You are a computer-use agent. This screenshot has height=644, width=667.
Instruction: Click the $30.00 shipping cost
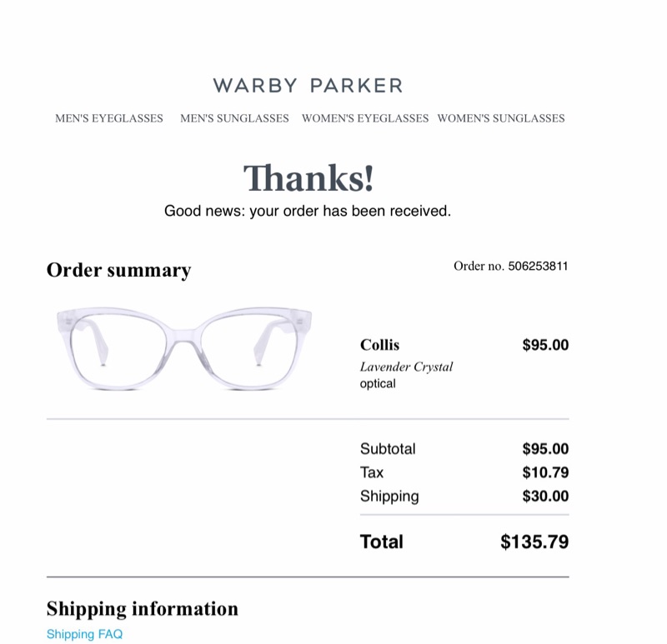545,497
